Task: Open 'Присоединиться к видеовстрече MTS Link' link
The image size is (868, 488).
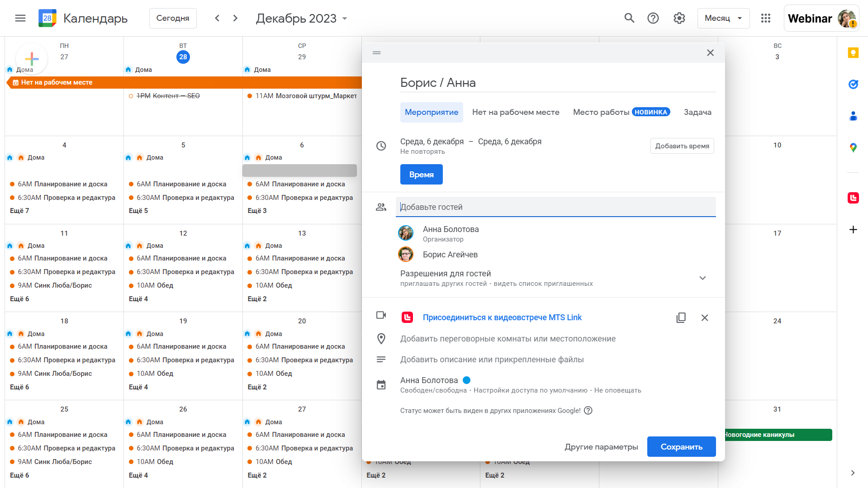Action: click(x=502, y=317)
